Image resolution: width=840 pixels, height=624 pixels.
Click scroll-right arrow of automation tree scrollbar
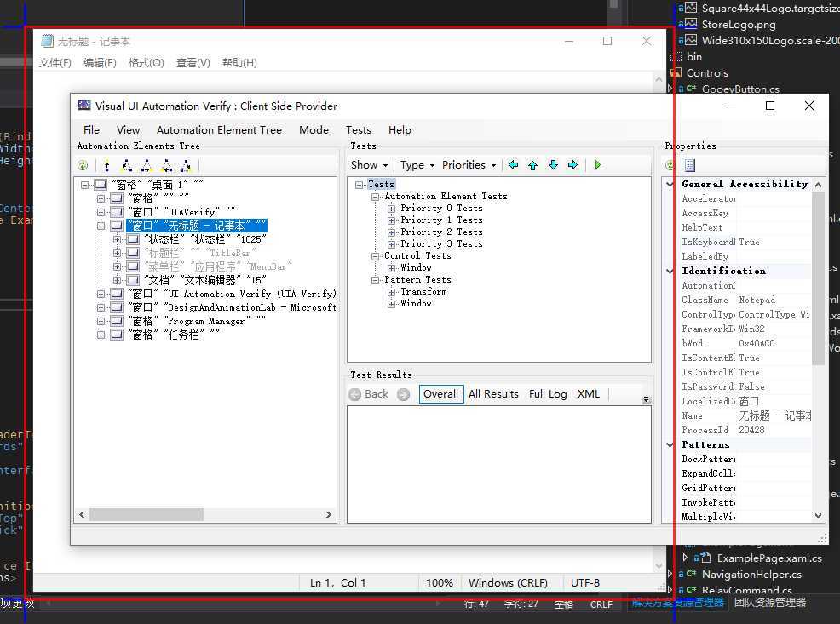point(328,515)
